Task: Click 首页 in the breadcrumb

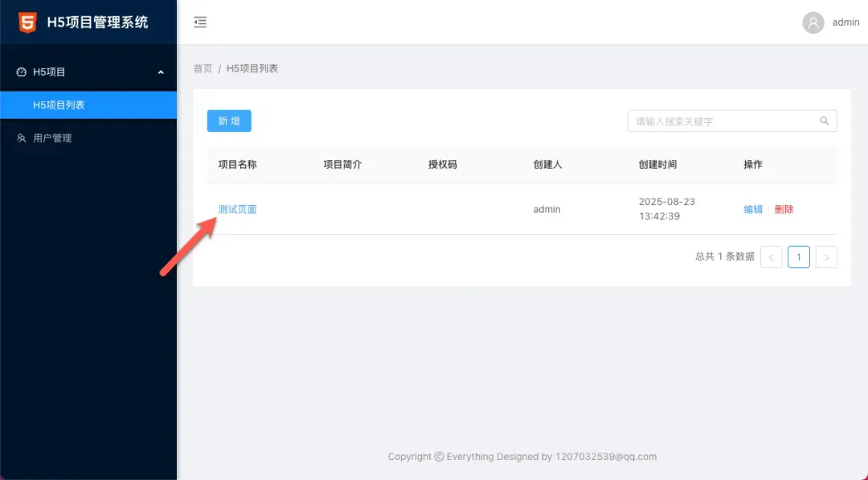Action: pyautogui.click(x=203, y=69)
